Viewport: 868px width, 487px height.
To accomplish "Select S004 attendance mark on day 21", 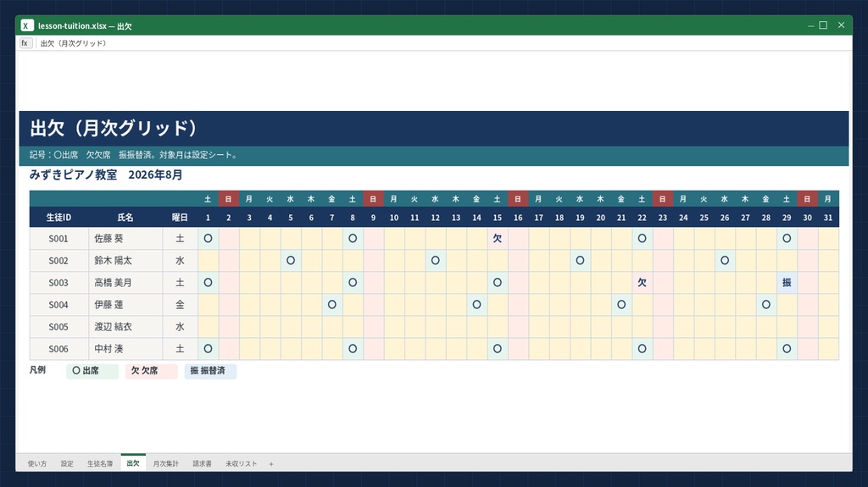I will tap(621, 305).
